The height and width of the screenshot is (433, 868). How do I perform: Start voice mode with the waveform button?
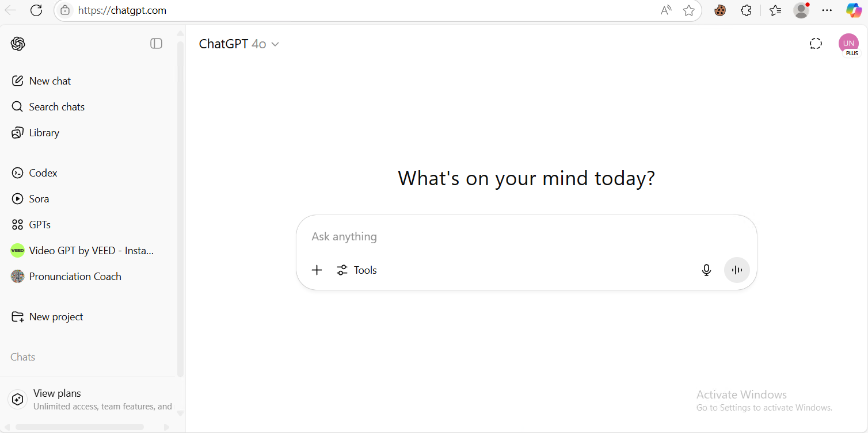point(737,270)
